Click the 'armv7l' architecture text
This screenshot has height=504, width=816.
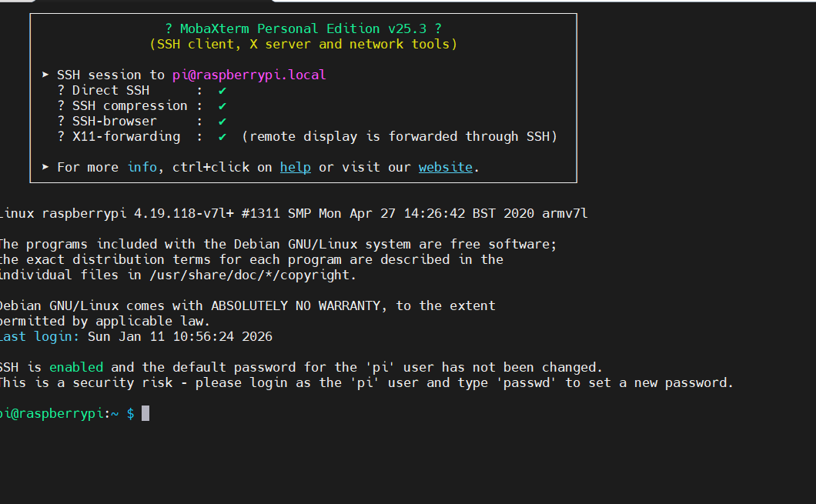tap(564, 213)
